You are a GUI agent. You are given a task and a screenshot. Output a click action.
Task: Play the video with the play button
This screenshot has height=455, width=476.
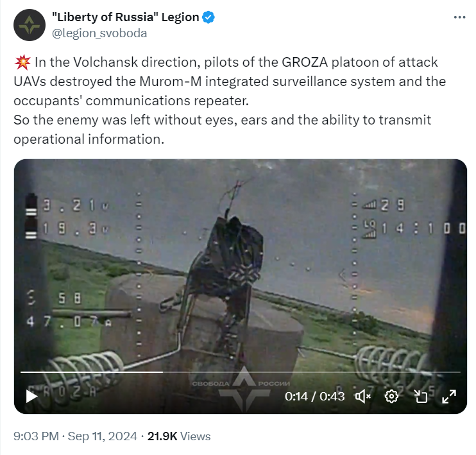click(31, 396)
